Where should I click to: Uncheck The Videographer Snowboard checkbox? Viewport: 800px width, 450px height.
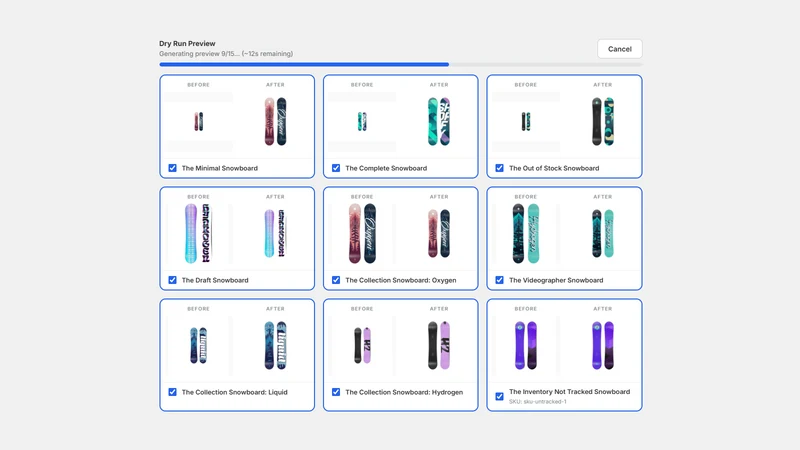pyautogui.click(x=499, y=280)
